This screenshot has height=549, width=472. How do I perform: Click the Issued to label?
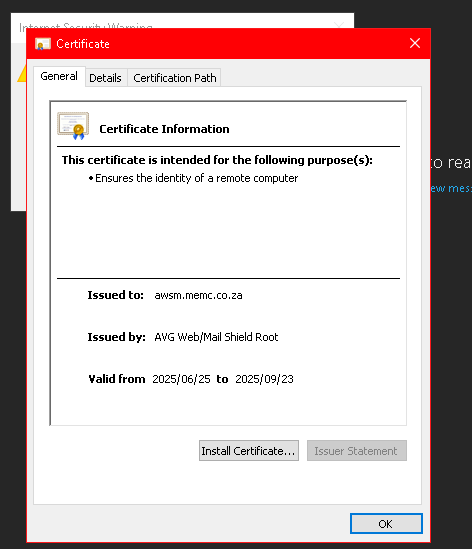coord(116,295)
